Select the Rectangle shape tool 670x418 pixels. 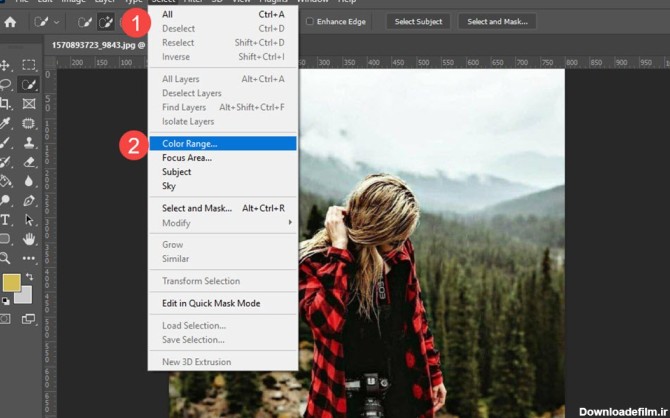point(5,238)
